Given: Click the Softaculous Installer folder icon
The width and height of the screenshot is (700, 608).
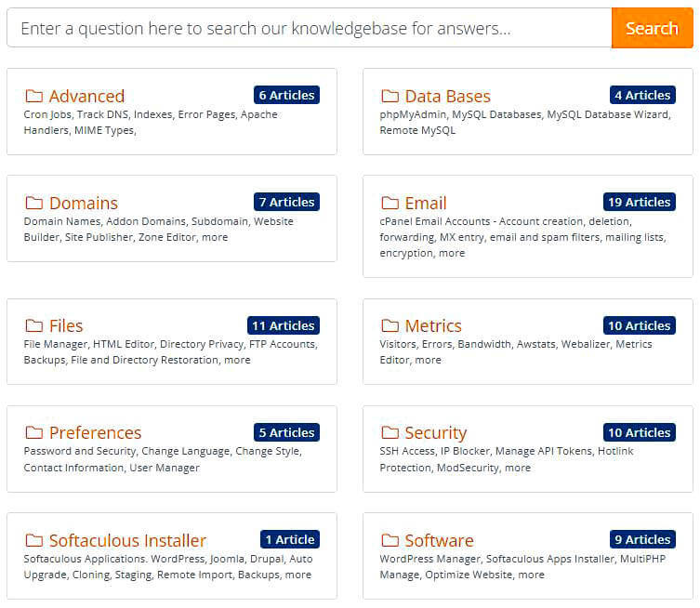Looking at the screenshot, I should [33, 541].
